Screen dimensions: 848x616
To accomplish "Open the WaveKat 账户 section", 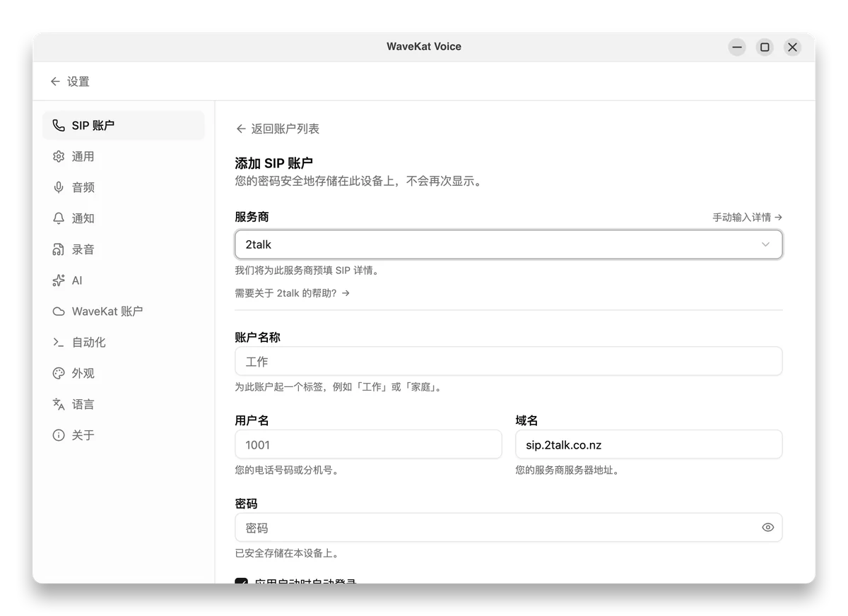I will click(124, 312).
